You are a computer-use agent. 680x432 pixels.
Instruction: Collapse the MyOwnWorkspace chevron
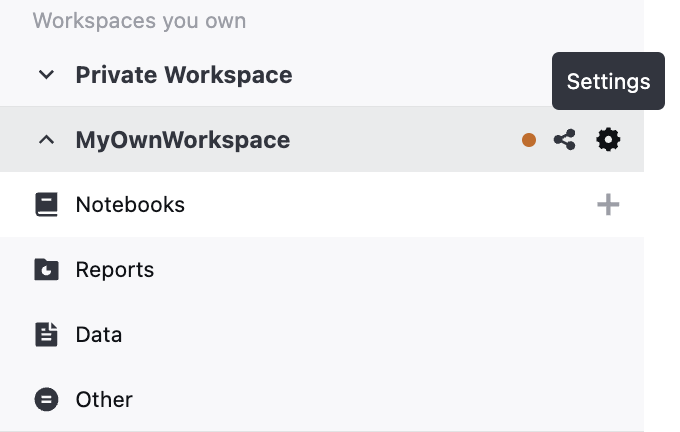[x=46, y=140]
